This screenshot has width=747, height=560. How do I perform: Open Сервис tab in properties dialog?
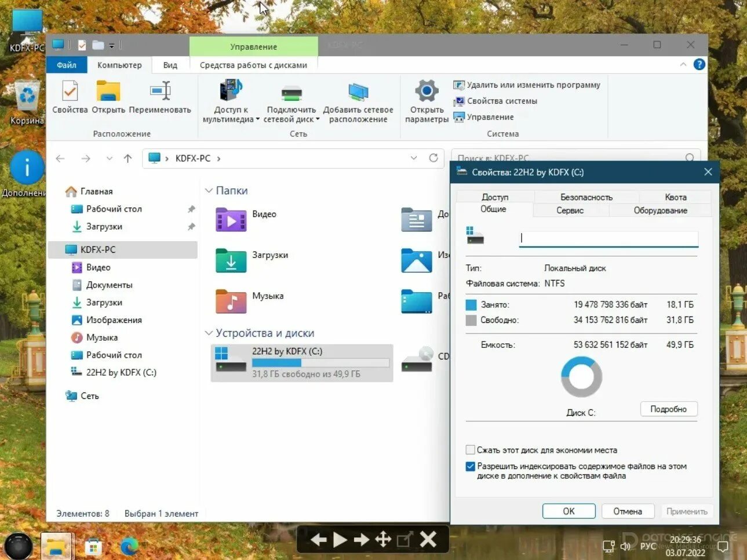click(x=570, y=210)
